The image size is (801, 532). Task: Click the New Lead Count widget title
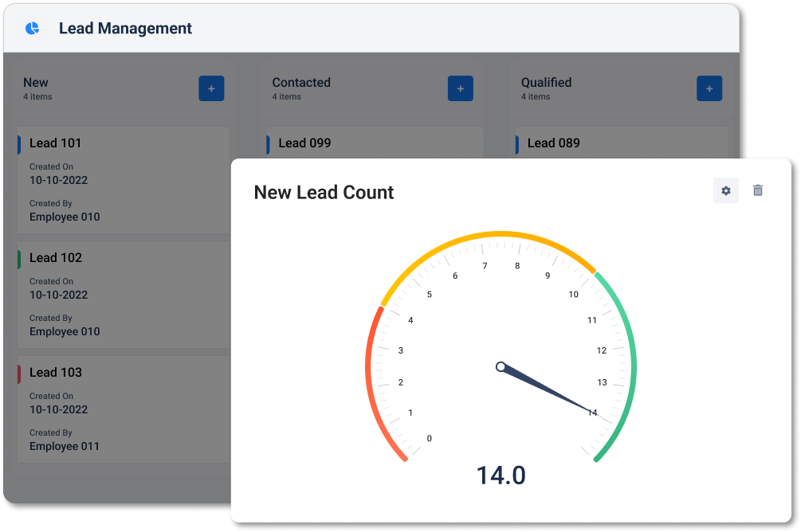coord(324,193)
